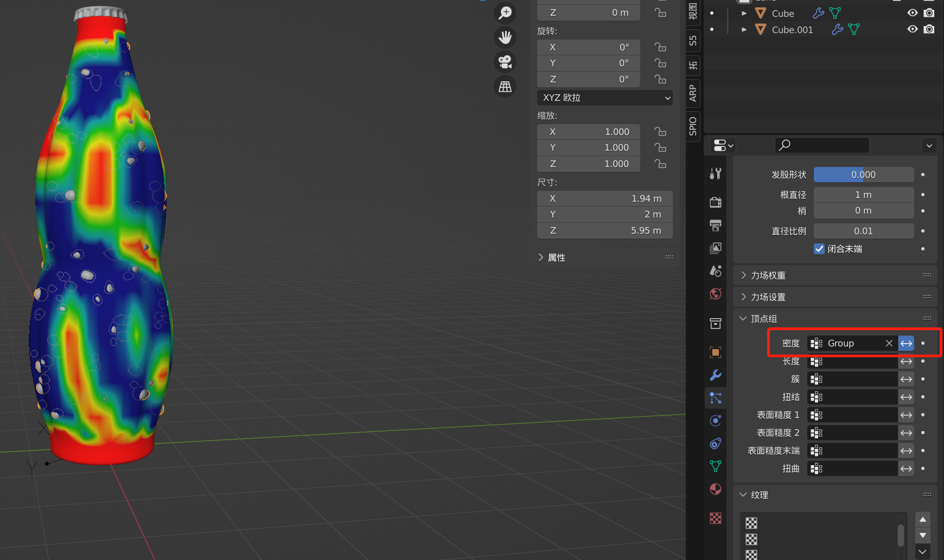Click the 直径比例 0.01 value field
The height and width of the screenshot is (560, 944).
pyautogui.click(x=864, y=231)
